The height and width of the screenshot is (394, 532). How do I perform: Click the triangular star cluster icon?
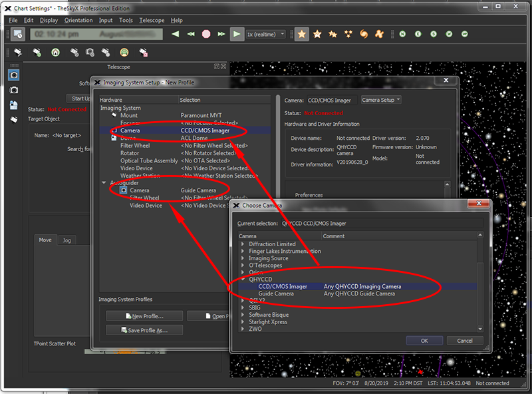[348, 34]
